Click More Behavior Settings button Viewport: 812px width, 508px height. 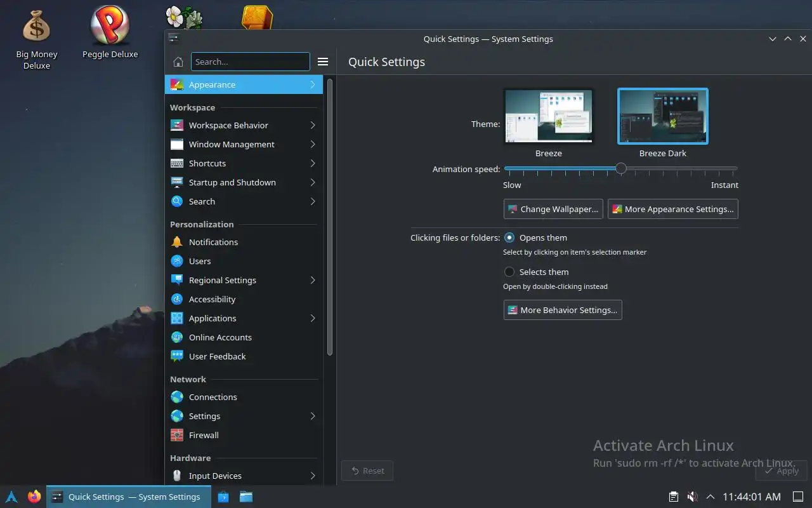(x=563, y=310)
